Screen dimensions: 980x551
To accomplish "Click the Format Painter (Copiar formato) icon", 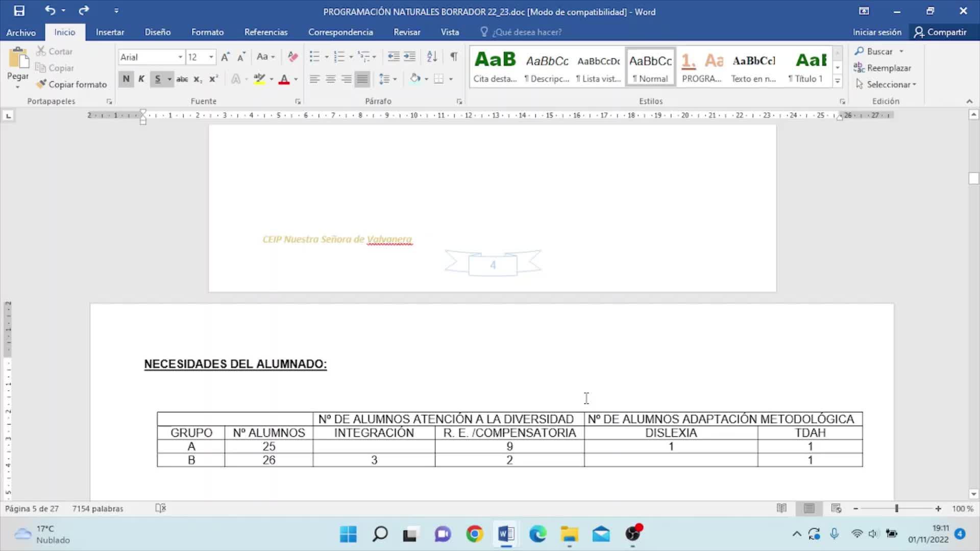I will point(41,84).
